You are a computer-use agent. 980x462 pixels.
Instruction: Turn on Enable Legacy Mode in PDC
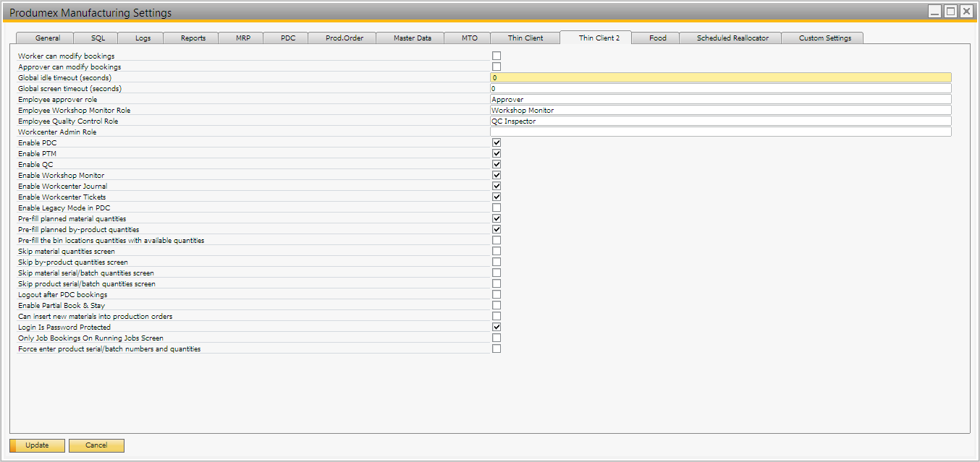click(x=497, y=208)
